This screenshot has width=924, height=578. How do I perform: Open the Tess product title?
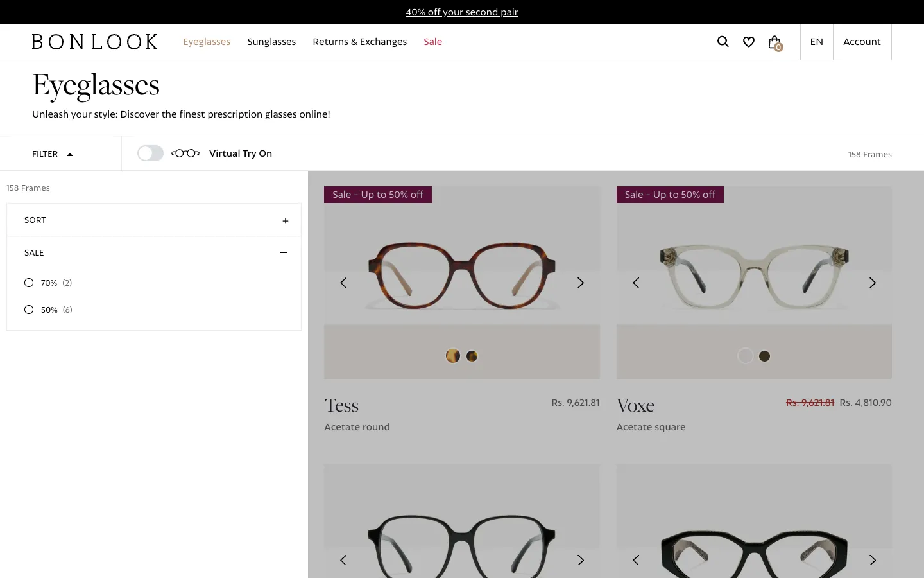pos(341,405)
